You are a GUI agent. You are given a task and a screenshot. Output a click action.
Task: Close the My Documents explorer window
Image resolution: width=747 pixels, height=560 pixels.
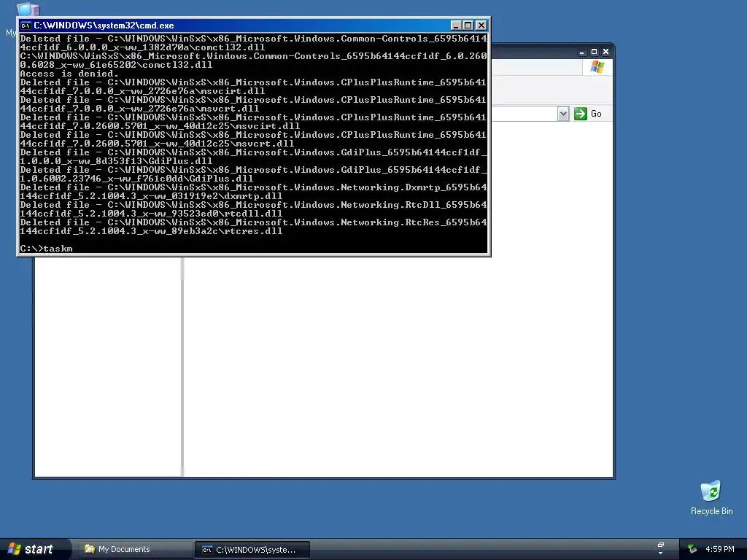tap(605, 52)
